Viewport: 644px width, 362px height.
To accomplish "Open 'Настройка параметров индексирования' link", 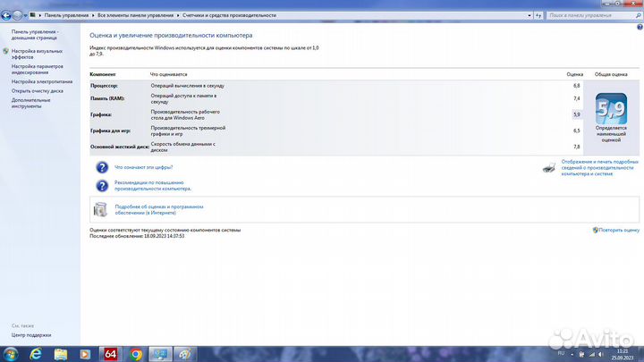I will click(38, 69).
